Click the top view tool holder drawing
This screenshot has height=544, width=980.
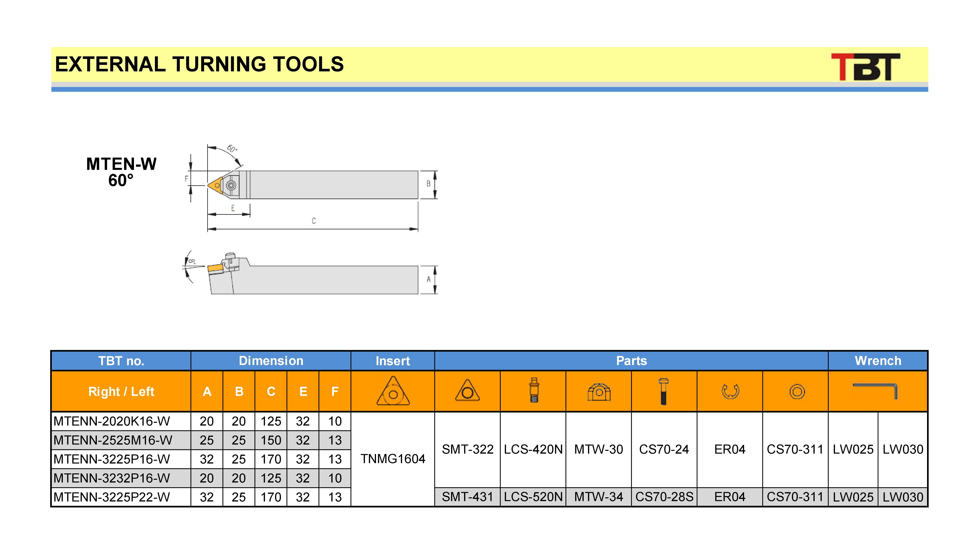pyautogui.click(x=313, y=185)
